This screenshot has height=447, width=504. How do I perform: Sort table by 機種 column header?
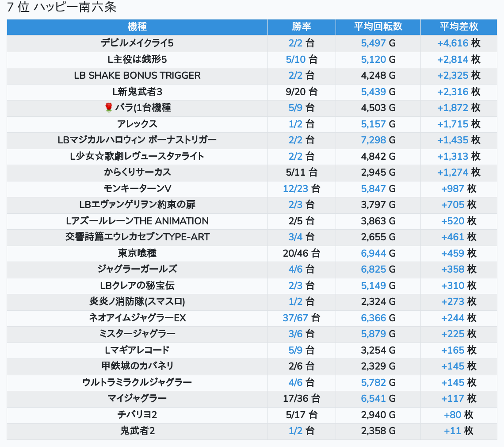tap(137, 27)
